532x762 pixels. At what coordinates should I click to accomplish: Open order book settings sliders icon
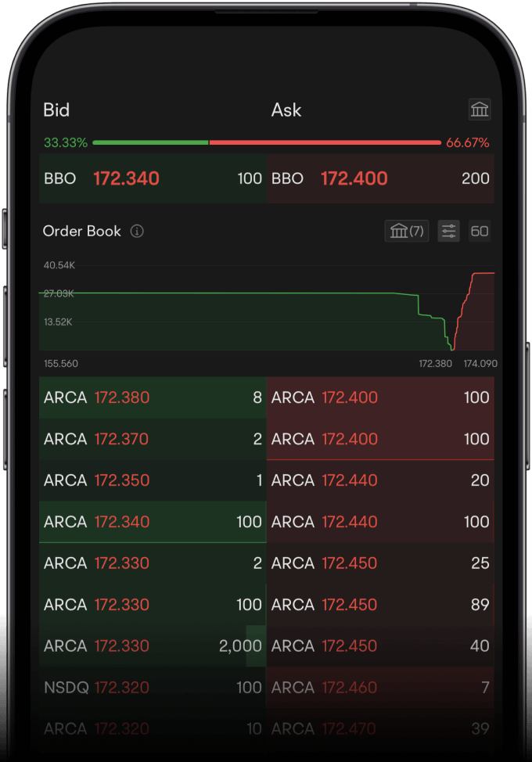coord(448,231)
